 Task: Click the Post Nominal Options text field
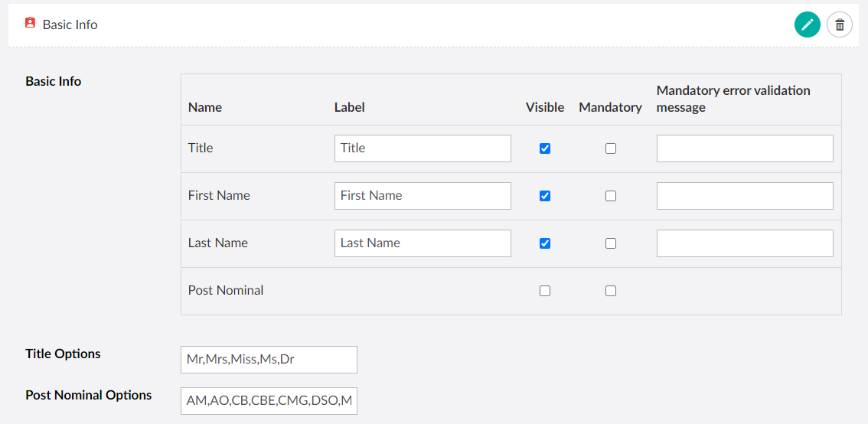[x=269, y=401]
